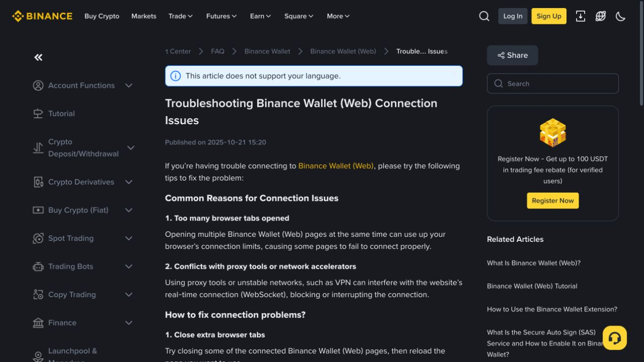Click 'How to fix connection problems?' heading
The image size is (644, 362).
pyautogui.click(x=235, y=315)
